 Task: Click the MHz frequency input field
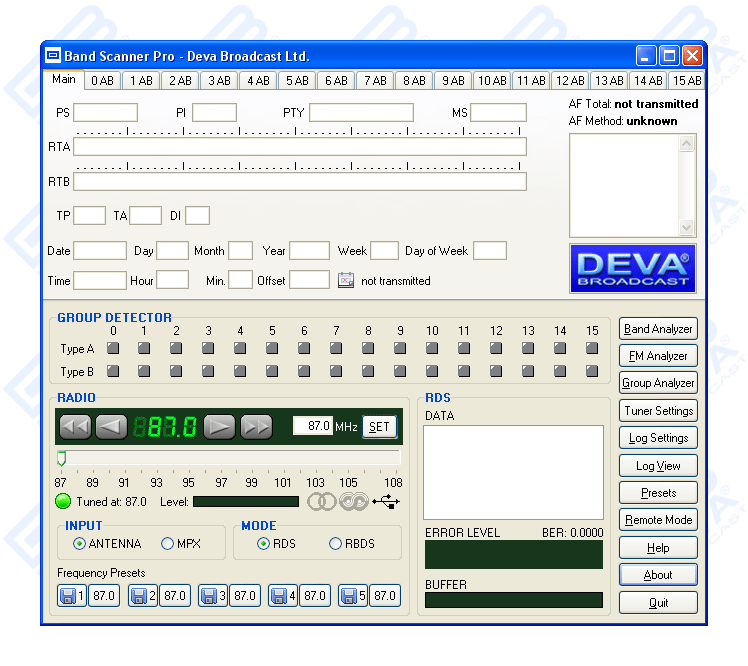(x=312, y=426)
